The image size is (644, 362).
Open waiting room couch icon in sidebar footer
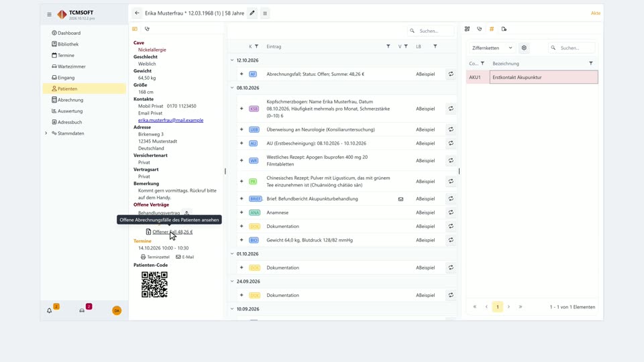[x=82, y=310]
